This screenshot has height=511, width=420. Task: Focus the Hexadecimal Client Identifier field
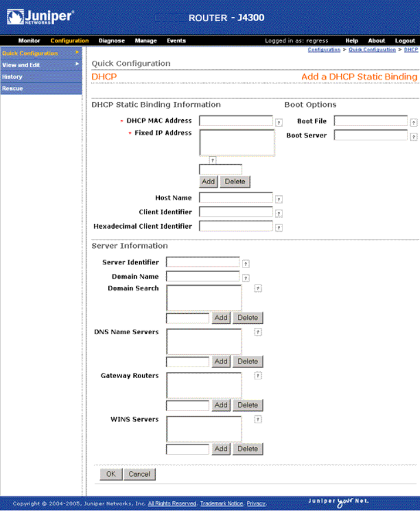click(x=236, y=226)
